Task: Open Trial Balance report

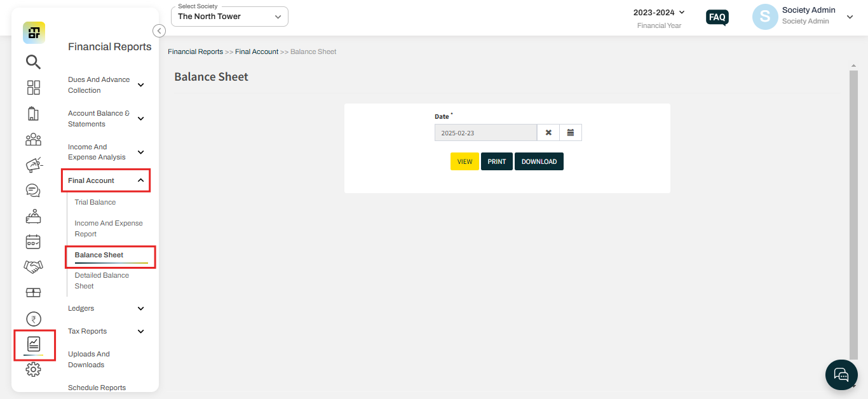Action: 95,202
